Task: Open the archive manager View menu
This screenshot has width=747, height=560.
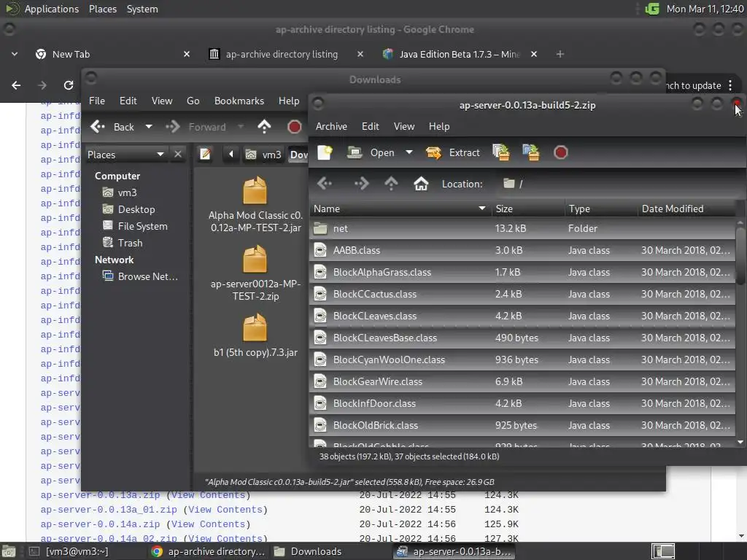Action: [404, 126]
